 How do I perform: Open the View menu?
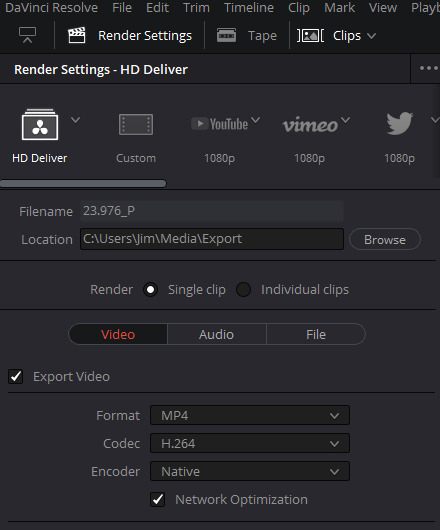(383, 7)
